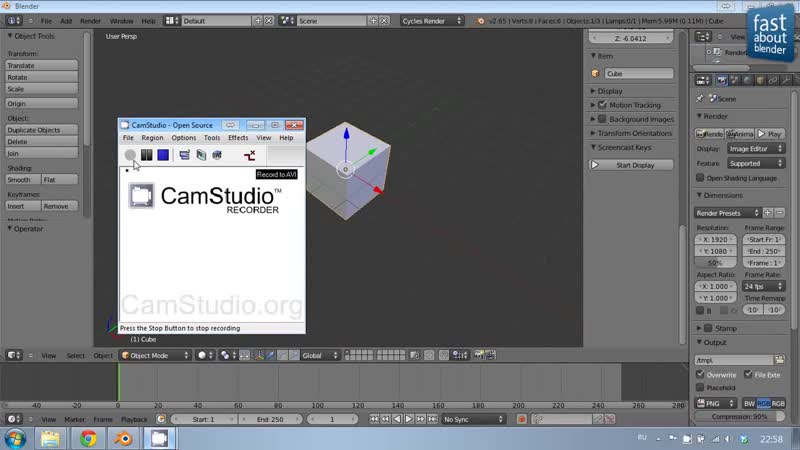Screen dimensions: 800x450
Task: Toggle File Extensions checkbox
Action: tap(748, 374)
